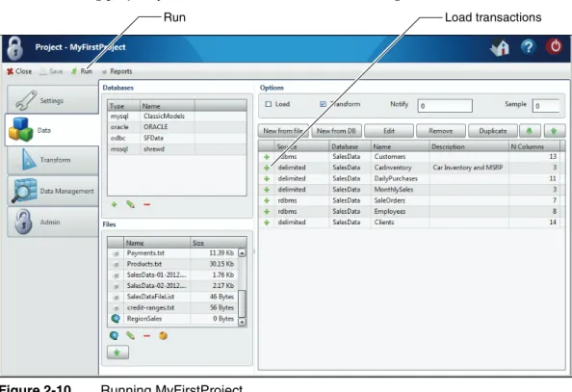Sort by the N Columns header
This screenshot has width=572, height=392.
tap(534, 146)
